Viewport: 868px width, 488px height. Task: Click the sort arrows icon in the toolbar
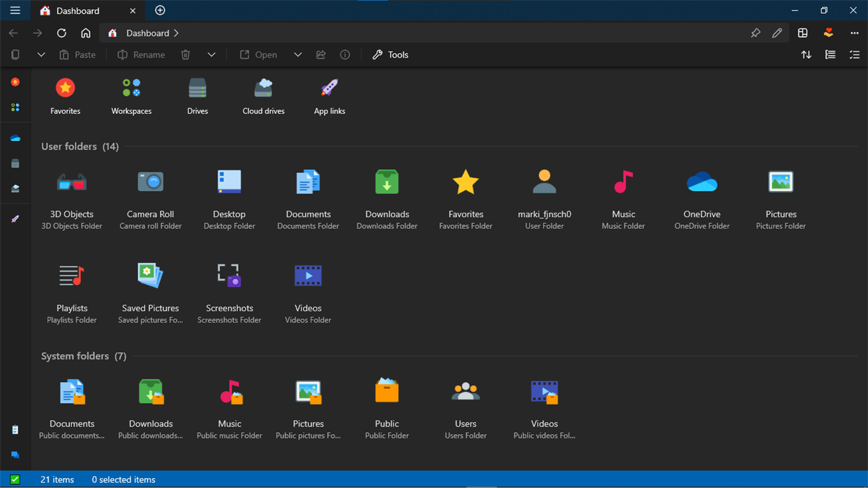806,55
